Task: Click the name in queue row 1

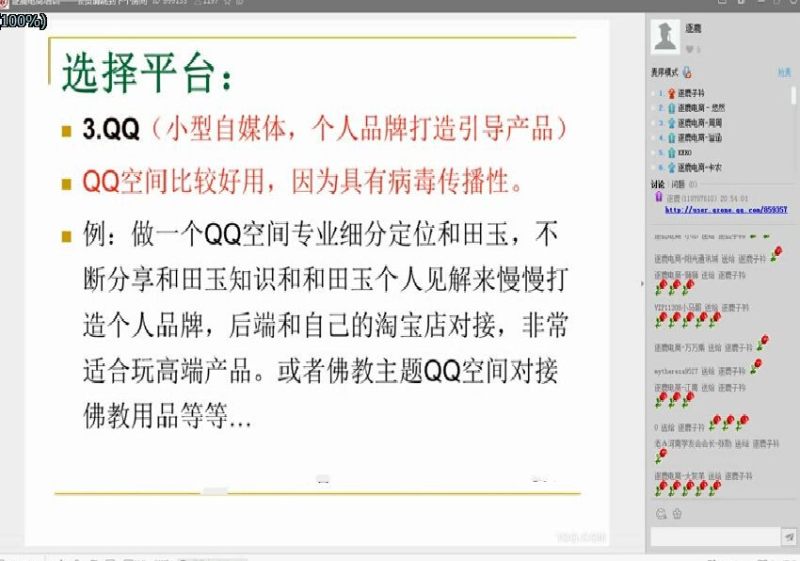Action: (691, 93)
